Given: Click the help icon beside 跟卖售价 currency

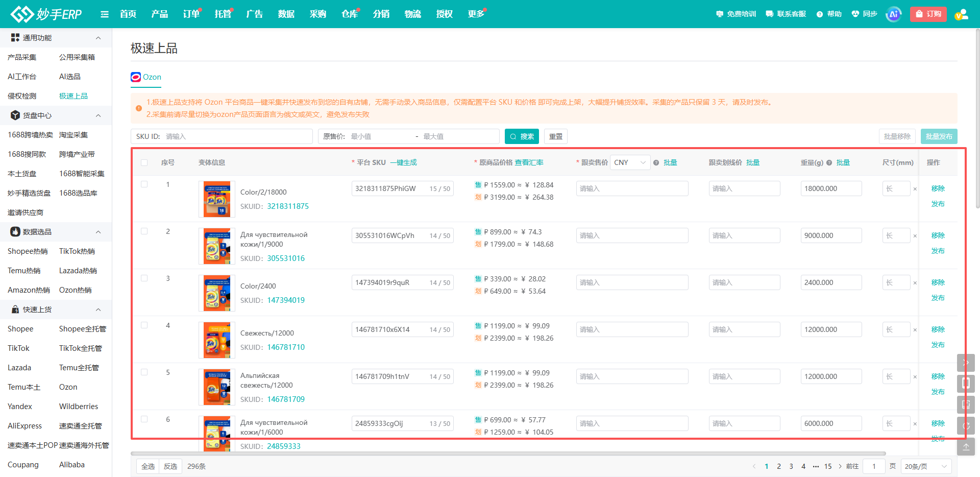Looking at the screenshot, I should [x=656, y=163].
